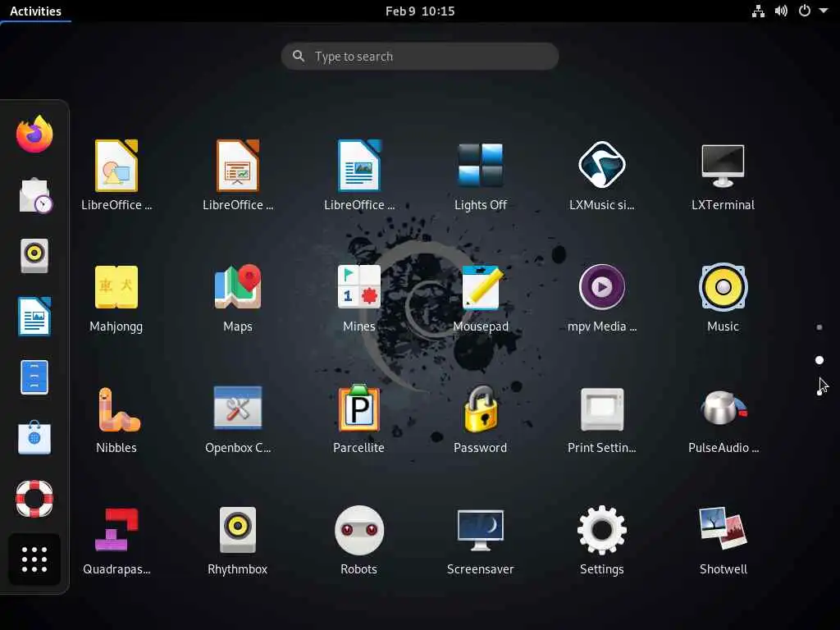840x630 pixels.
Task: Open Help lifebuoy icon in dock
Action: point(34,499)
